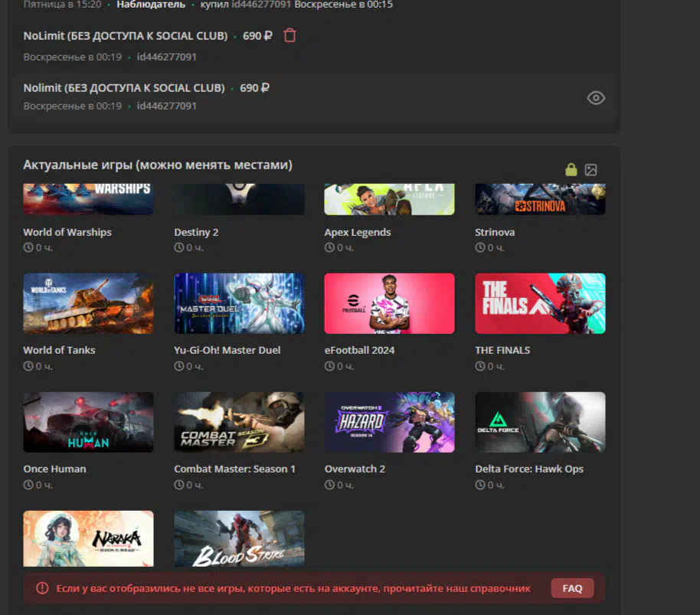The height and width of the screenshot is (615, 700).
Task: Click 'Воскресенье в 00:15' in the top line
Action: [343, 5]
